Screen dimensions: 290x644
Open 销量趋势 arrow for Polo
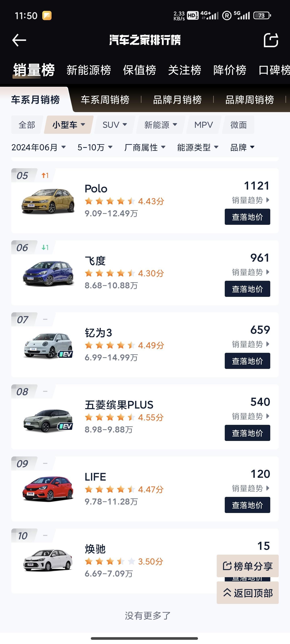(x=268, y=200)
